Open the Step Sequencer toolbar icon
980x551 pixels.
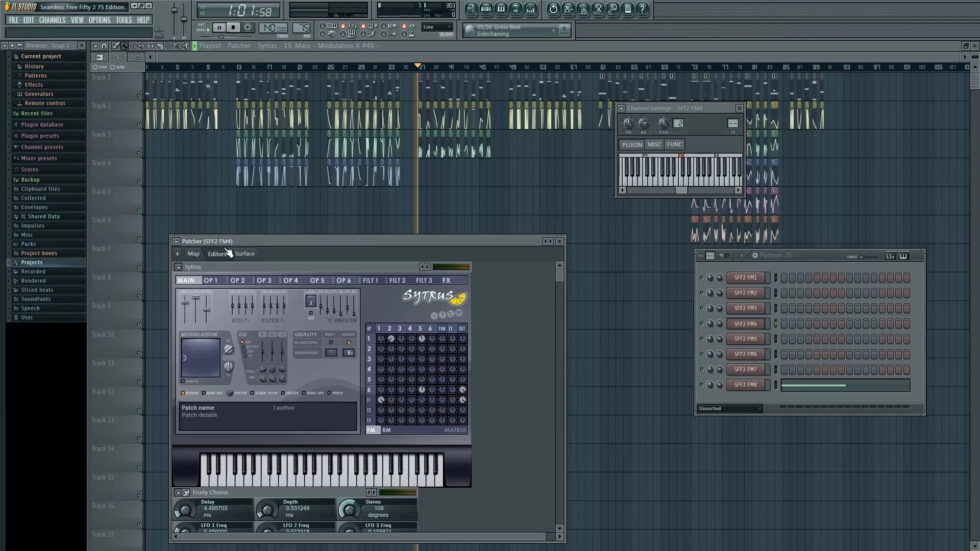tap(486, 9)
